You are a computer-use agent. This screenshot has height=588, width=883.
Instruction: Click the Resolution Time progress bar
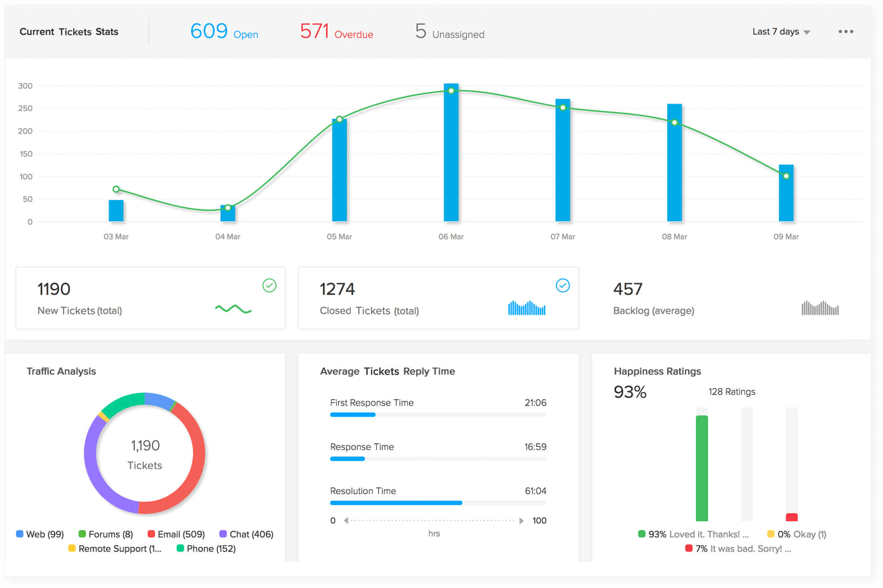pos(438,503)
